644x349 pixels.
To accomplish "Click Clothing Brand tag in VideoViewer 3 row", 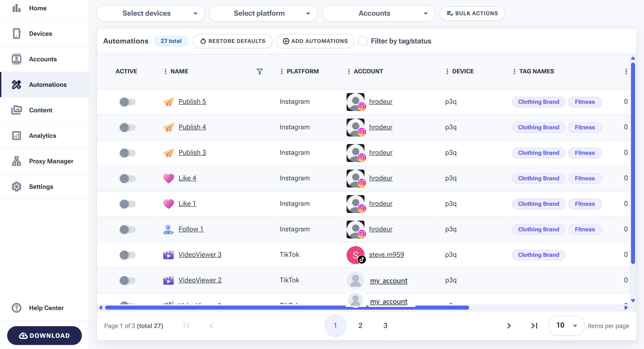I will [x=538, y=255].
